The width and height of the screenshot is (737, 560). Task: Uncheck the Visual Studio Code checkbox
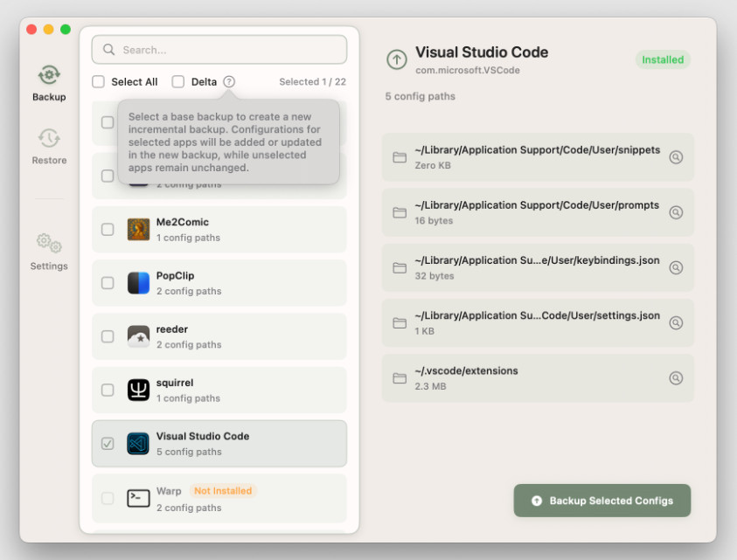108,444
